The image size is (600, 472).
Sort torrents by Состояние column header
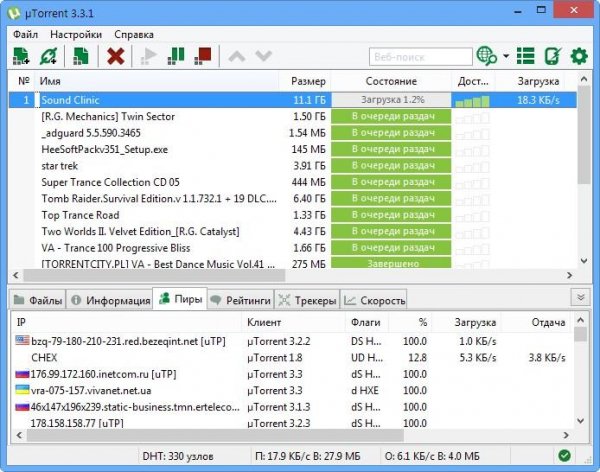pyautogui.click(x=391, y=81)
